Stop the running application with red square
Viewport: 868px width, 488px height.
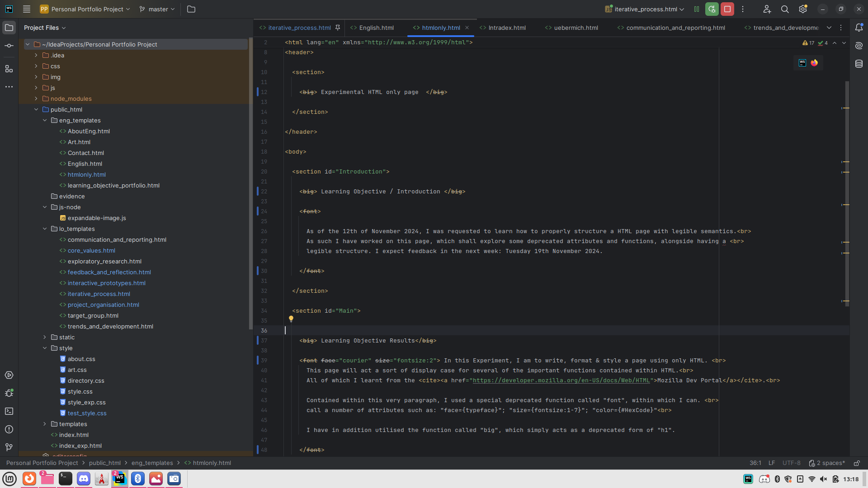pos(727,9)
